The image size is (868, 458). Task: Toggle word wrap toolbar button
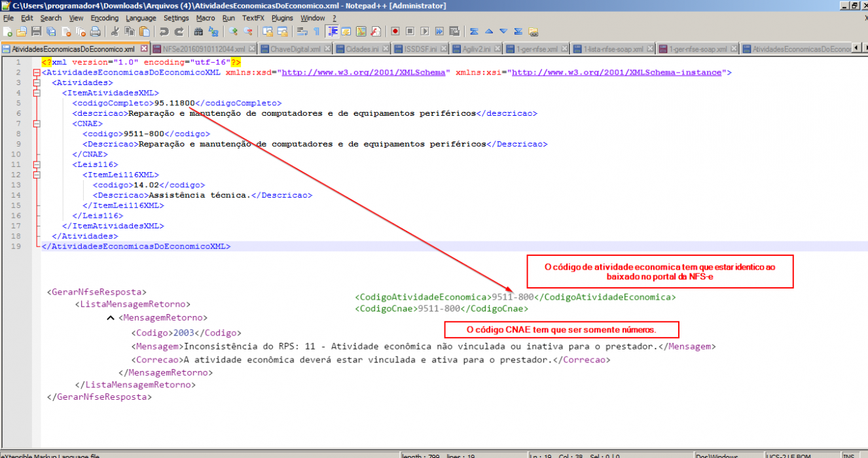[302, 31]
